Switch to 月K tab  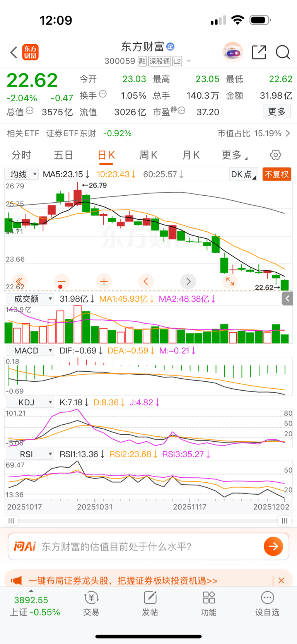[x=191, y=155]
